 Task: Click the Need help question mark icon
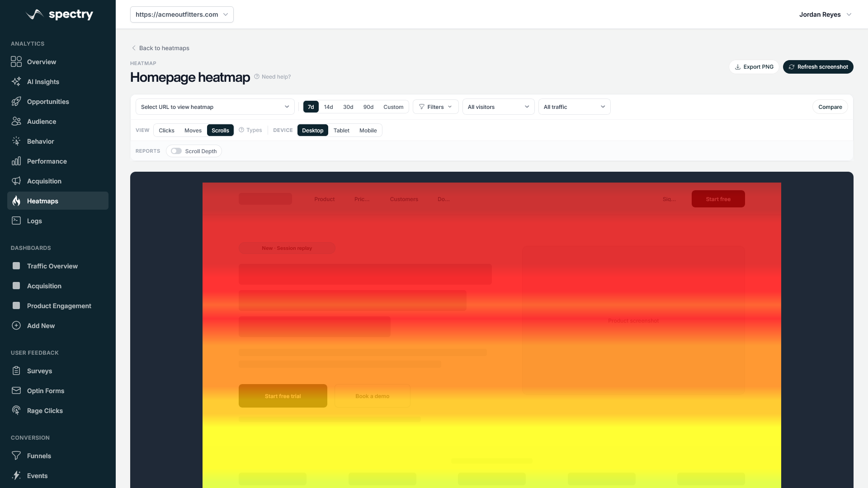click(257, 76)
